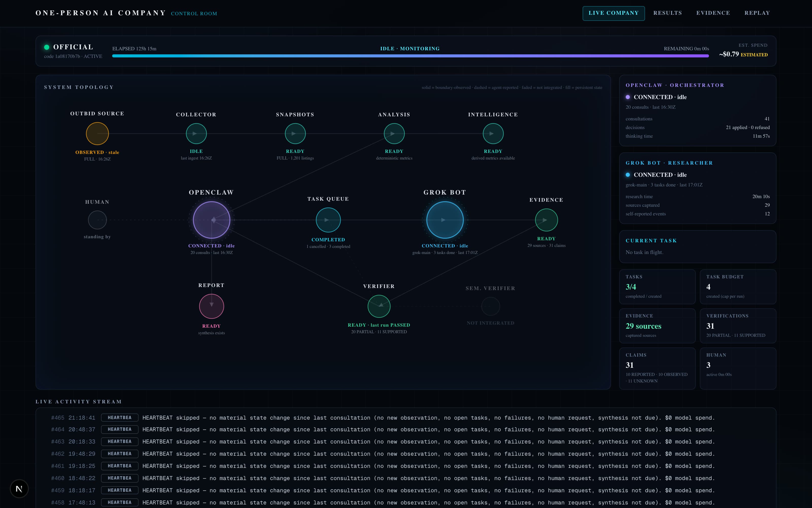Click the '#465 21:18:41' timestamp
Image resolution: width=812 pixels, height=508 pixels.
(x=73, y=418)
